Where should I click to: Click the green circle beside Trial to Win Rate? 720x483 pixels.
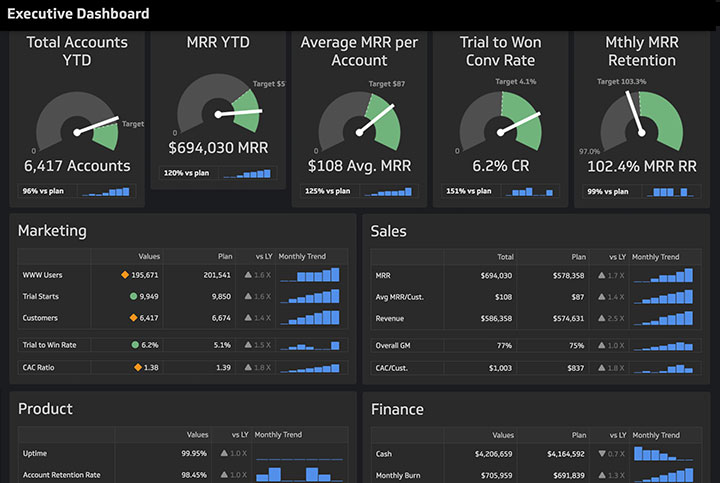135,345
